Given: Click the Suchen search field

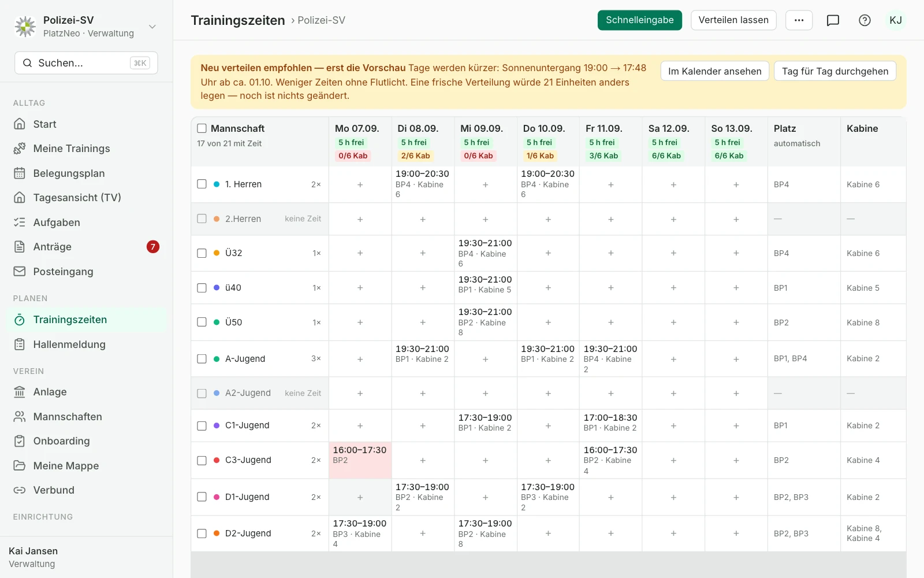Looking at the screenshot, I should [86, 63].
